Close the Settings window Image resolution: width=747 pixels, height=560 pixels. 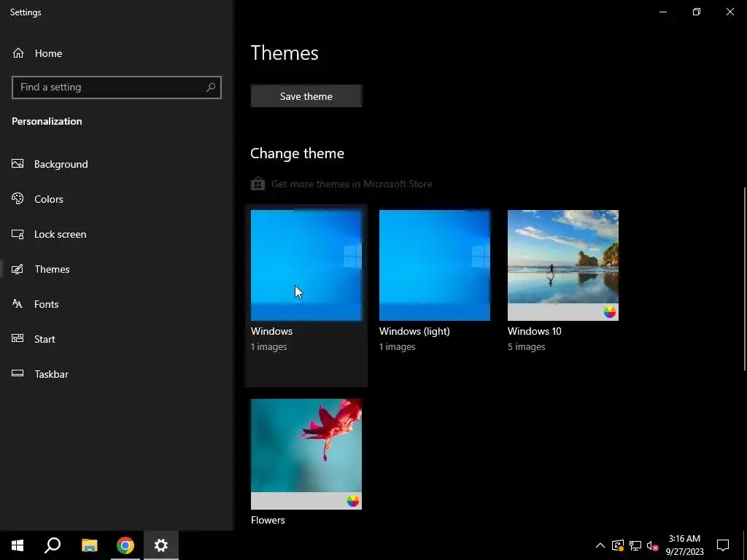pos(729,12)
